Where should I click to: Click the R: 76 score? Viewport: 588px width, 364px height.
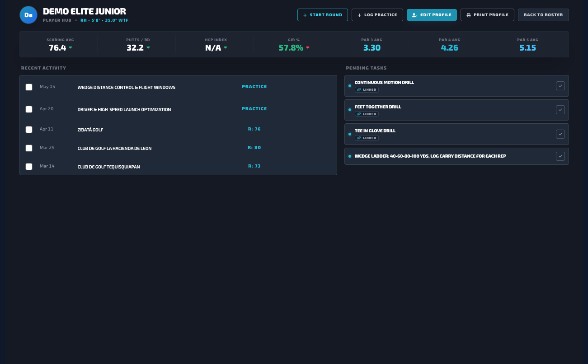[x=254, y=129]
